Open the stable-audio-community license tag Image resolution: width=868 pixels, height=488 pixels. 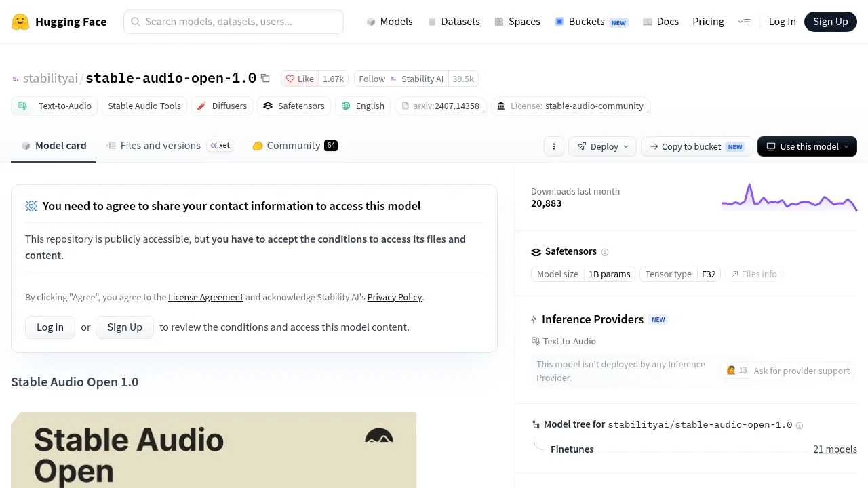(570, 106)
